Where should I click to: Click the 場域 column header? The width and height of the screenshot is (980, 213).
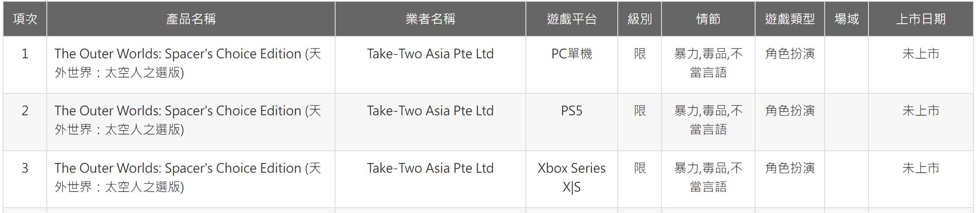[847, 19]
